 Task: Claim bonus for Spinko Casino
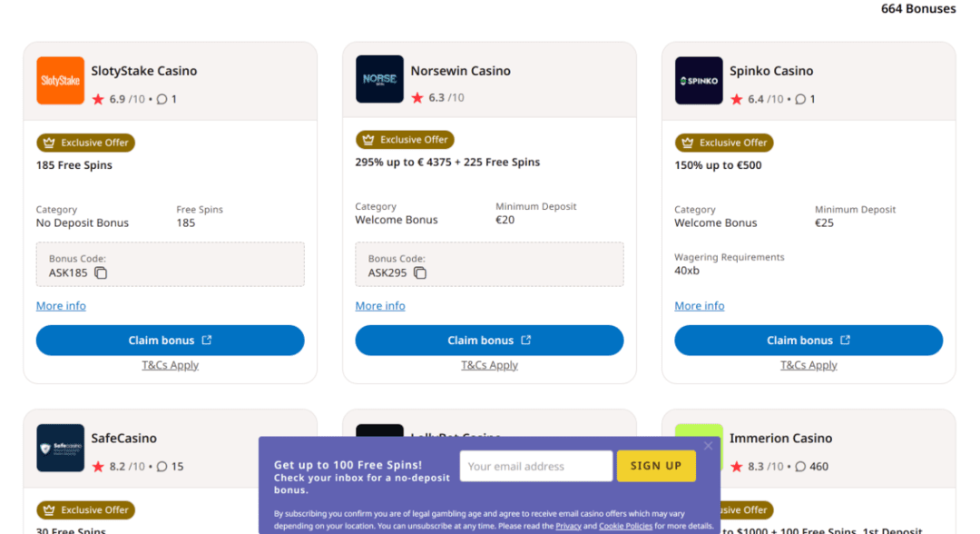pyautogui.click(x=808, y=341)
